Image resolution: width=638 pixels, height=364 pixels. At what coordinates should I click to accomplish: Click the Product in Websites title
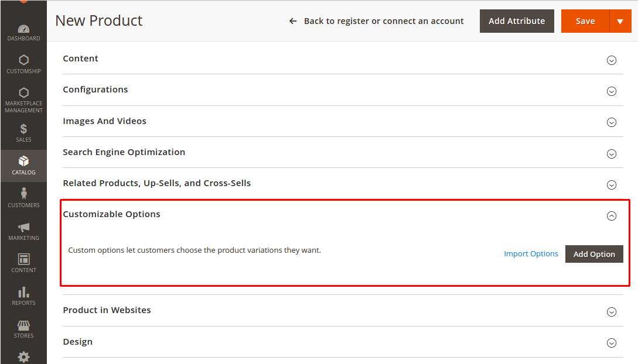click(x=107, y=310)
